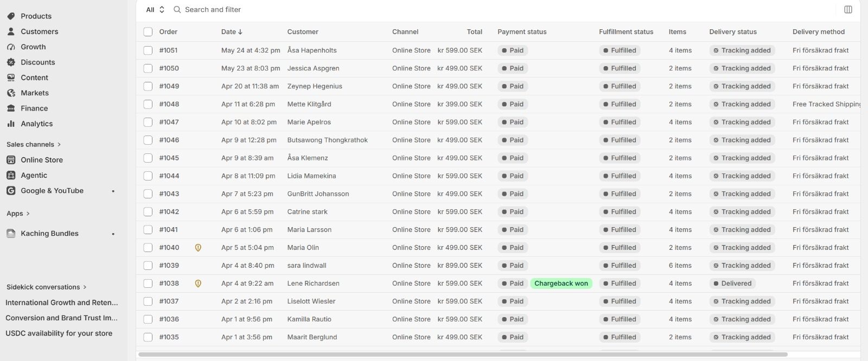
Task: Click the Discounts badge icon
Action: coord(11,62)
